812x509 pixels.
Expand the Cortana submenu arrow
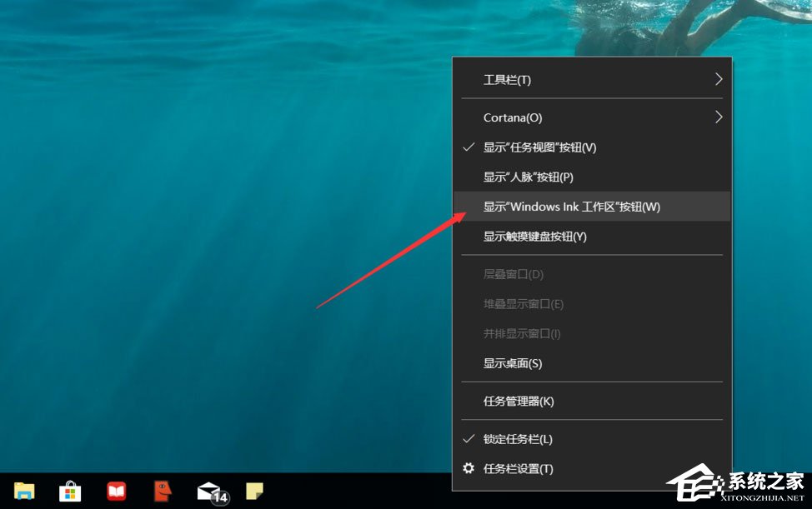pyautogui.click(x=718, y=117)
